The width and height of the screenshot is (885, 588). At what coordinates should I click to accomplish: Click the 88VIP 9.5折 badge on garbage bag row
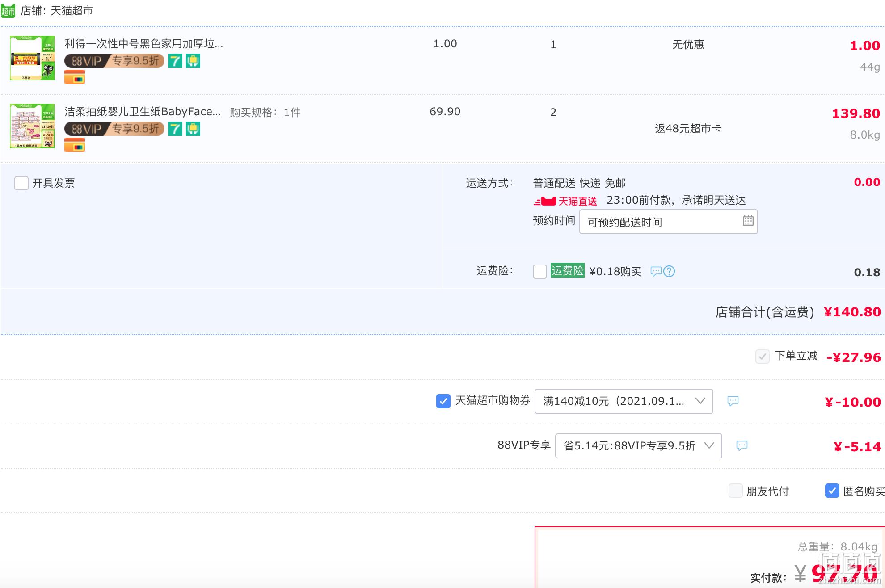pyautogui.click(x=114, y=61)
